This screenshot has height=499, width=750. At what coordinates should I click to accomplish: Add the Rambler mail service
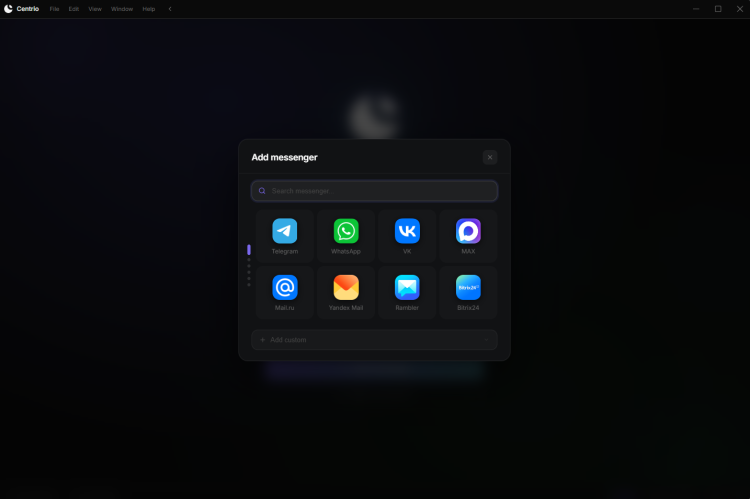click(407, 293)
